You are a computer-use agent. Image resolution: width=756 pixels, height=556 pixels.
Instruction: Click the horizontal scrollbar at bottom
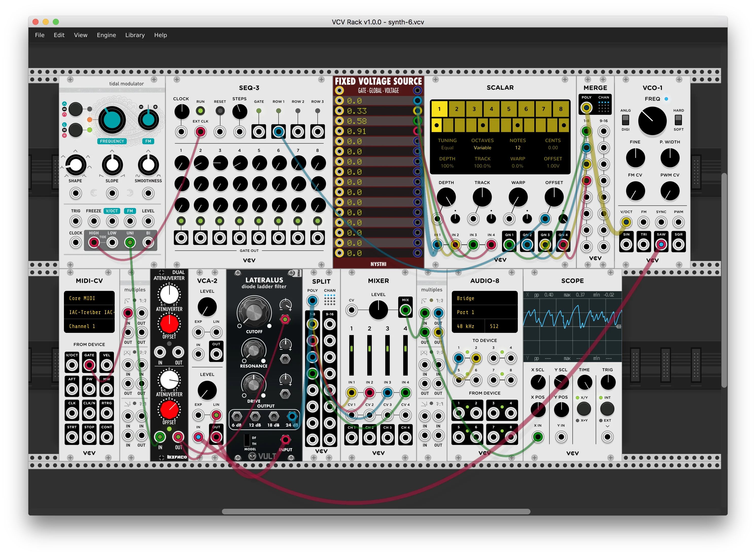point(376,512)
